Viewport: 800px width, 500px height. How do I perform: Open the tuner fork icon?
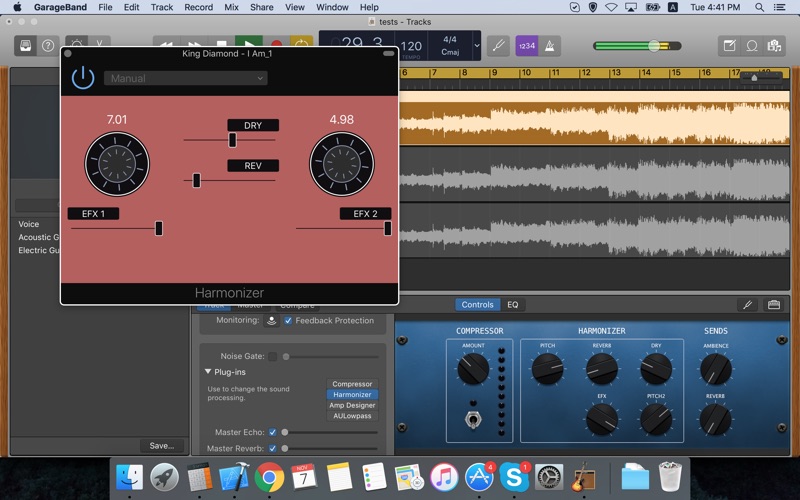coord(498,46)
